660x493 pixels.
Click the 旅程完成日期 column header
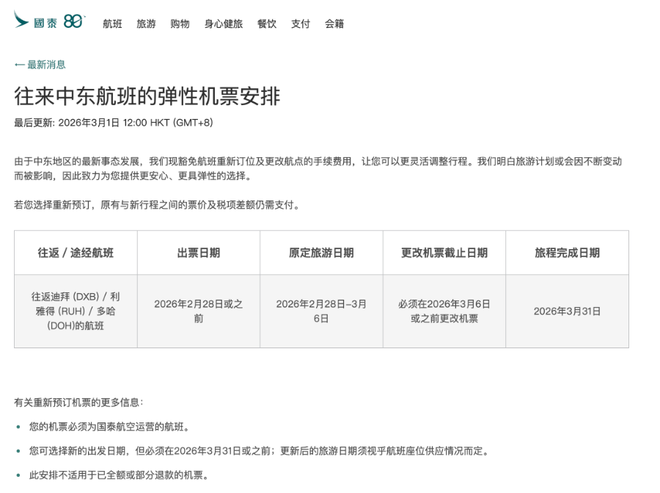(567, 253)
